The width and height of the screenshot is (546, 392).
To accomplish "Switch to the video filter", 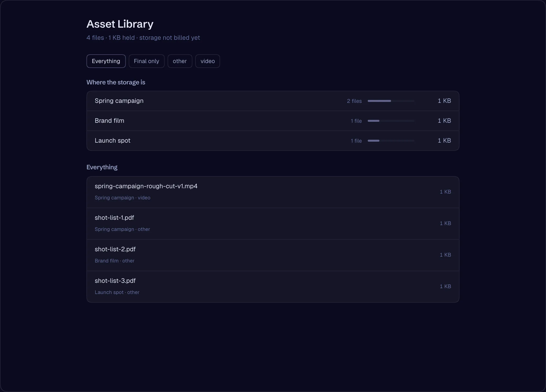I will pos(208,61).
